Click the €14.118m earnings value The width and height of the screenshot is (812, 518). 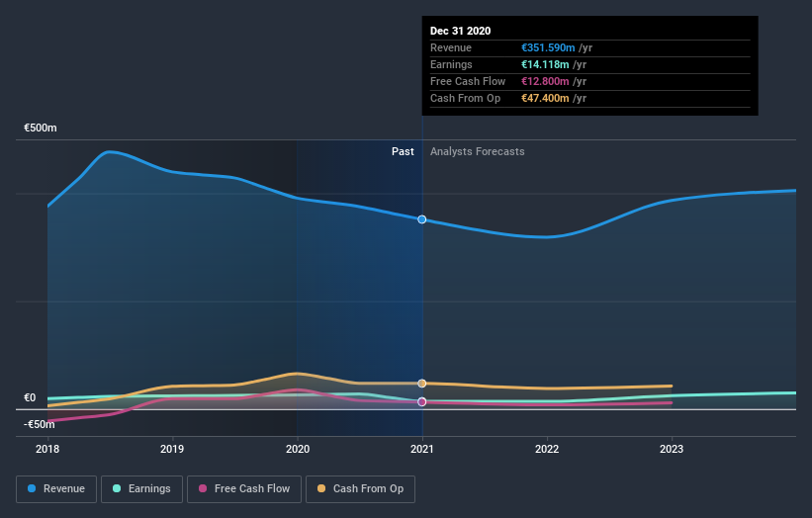click(545, 64)
